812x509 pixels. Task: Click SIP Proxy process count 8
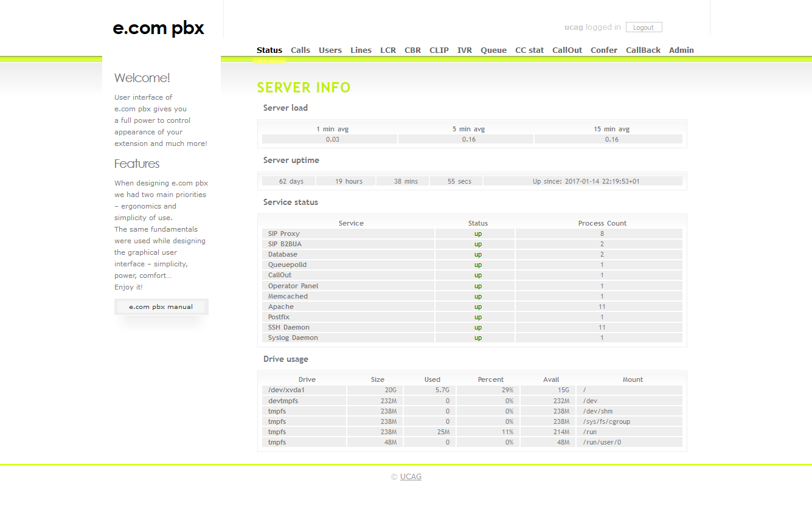point(599,234)
